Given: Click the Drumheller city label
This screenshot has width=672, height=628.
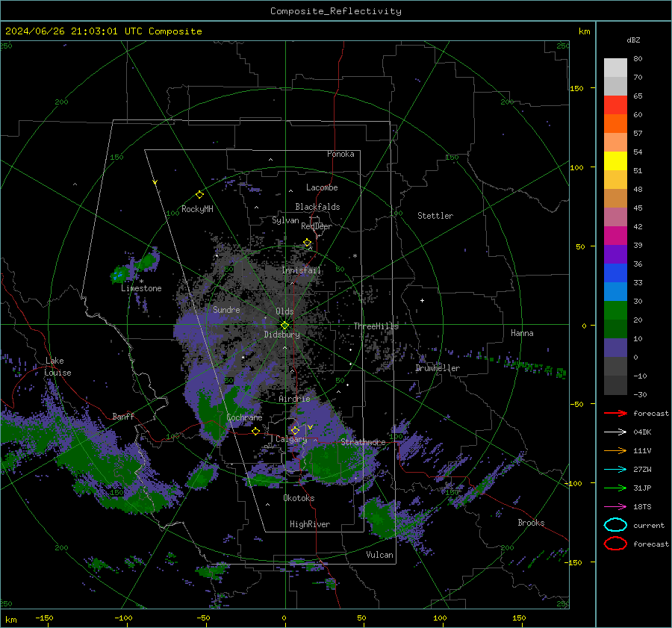Looking at the screenshot, I should (438, 368).
